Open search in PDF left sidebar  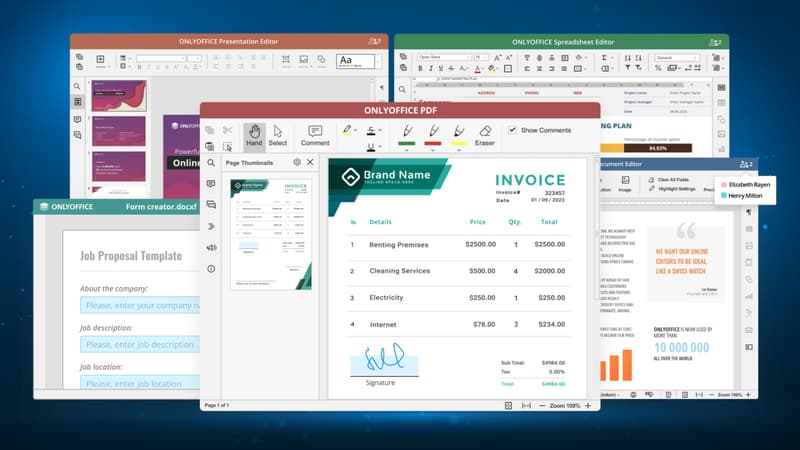pos(211,163)
